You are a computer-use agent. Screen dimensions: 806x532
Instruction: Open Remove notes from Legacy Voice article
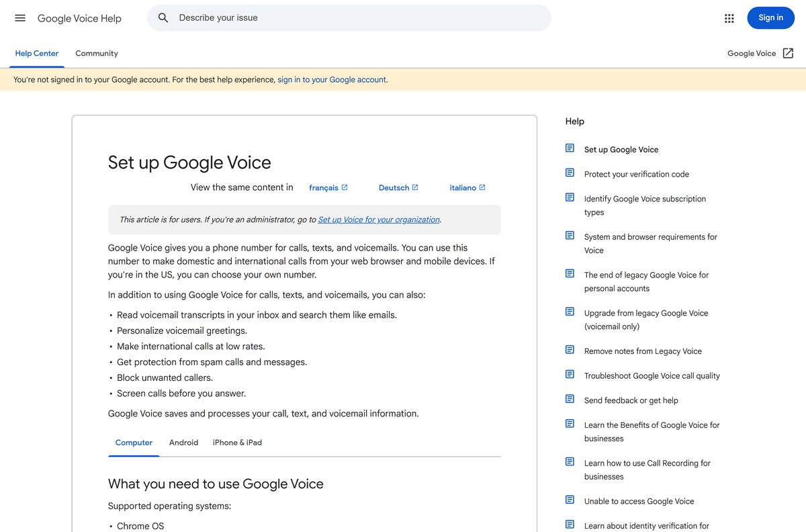tap(643, 351)
